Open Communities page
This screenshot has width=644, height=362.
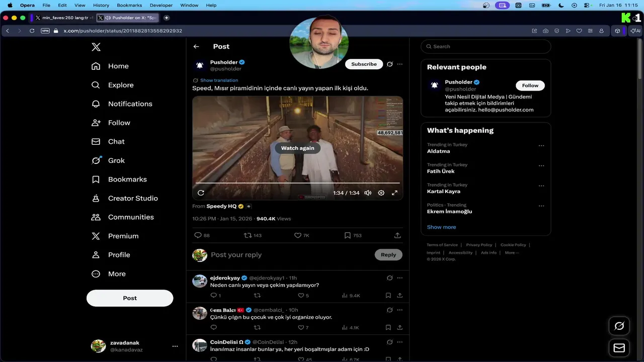click(122, 217)
